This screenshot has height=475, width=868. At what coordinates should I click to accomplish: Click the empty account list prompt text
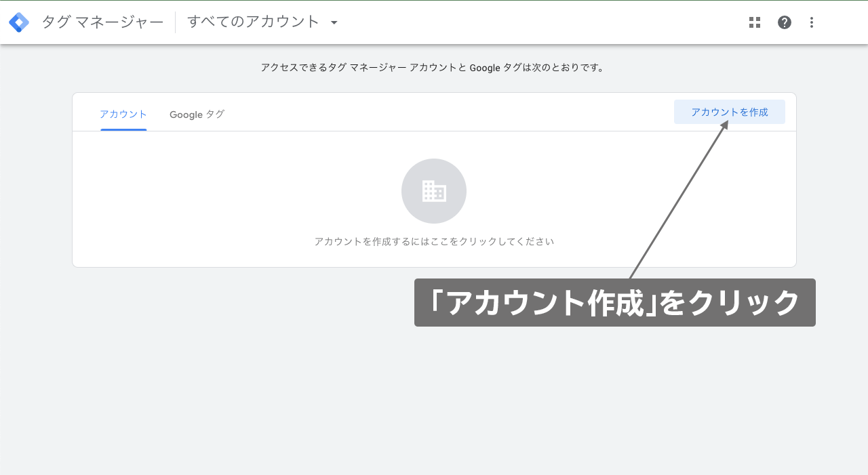point(434,241)
